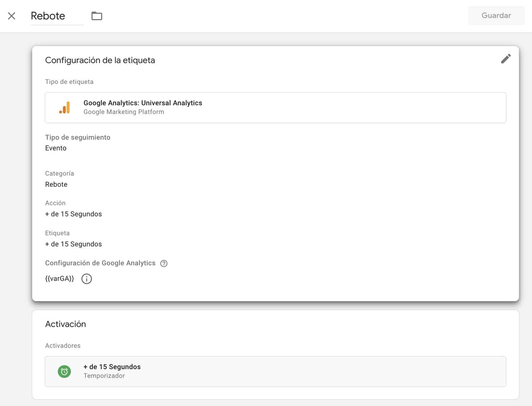Viewport: 532px width, 406px height.
Task: Edit the tag name Rebote
Action: click(57, 16)
